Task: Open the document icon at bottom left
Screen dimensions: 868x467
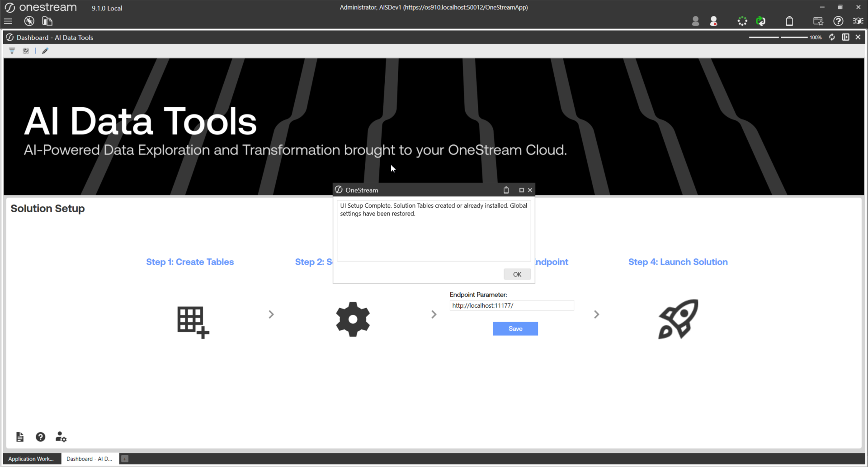Action: pyautogui.click(x=20, y=437)
